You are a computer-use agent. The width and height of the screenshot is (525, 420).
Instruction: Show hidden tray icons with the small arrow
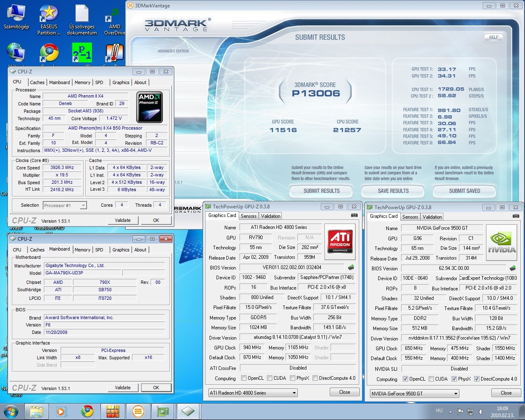[x=450, y=411]
